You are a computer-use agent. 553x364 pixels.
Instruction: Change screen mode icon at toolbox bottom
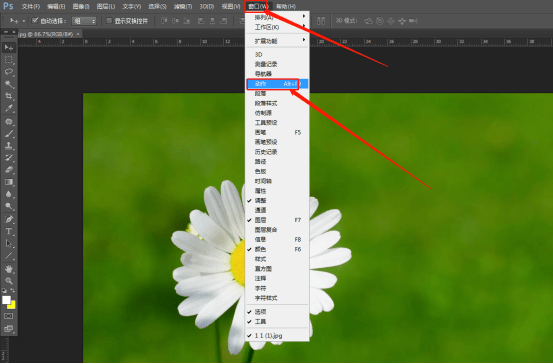tap(8, 328)
